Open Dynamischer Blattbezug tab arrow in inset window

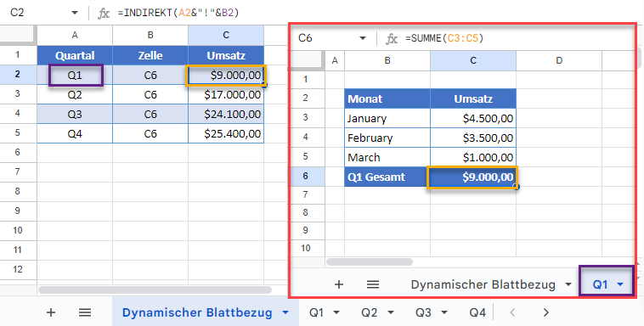tap(568, 284)
